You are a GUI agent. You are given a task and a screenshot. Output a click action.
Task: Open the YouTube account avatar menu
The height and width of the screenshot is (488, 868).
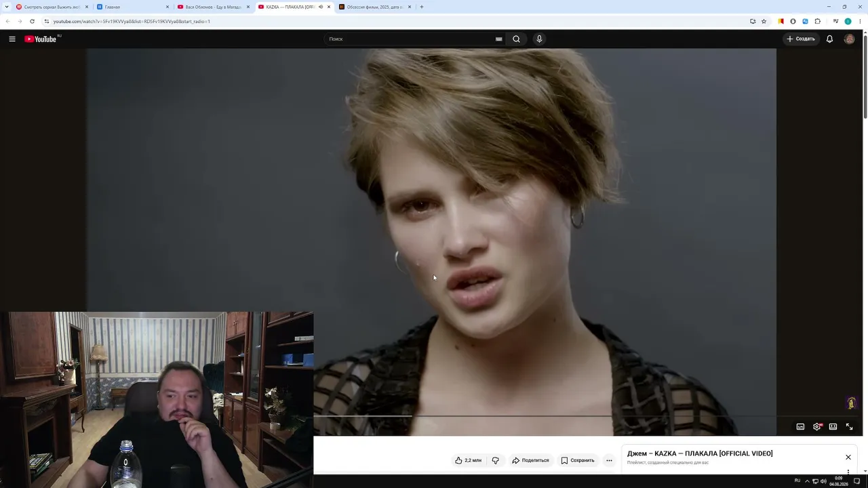pos(849,39)
